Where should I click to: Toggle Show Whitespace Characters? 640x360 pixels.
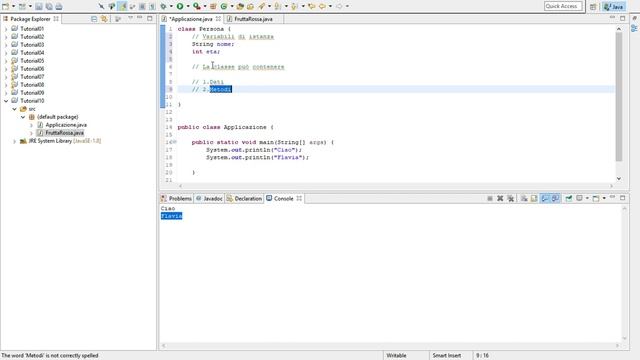pos(152,6)
